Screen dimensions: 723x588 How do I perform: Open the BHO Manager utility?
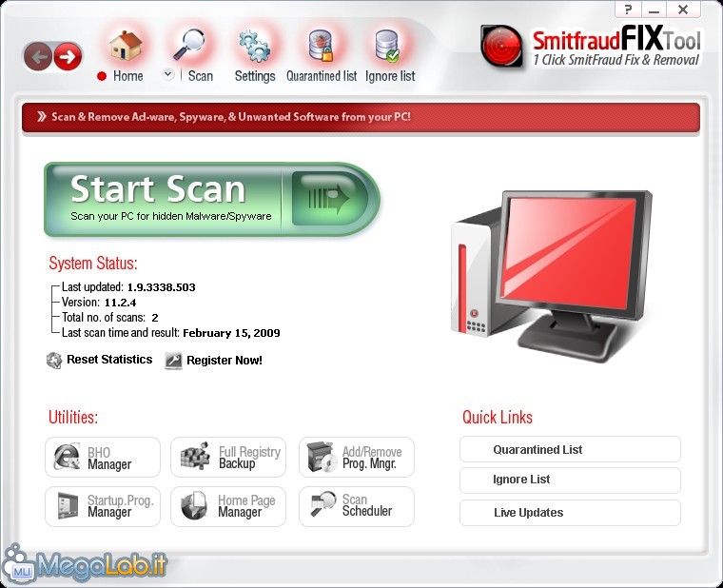[x=103, y=457]
